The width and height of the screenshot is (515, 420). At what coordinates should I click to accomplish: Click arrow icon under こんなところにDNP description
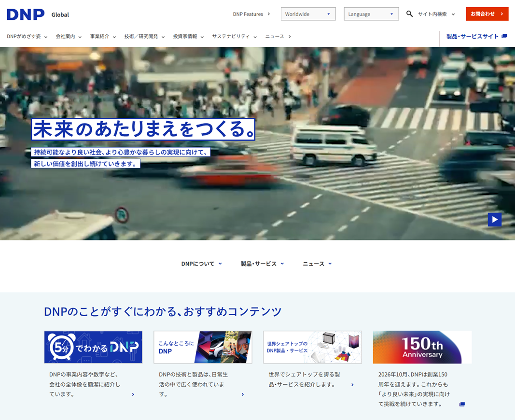click(243, 394)
